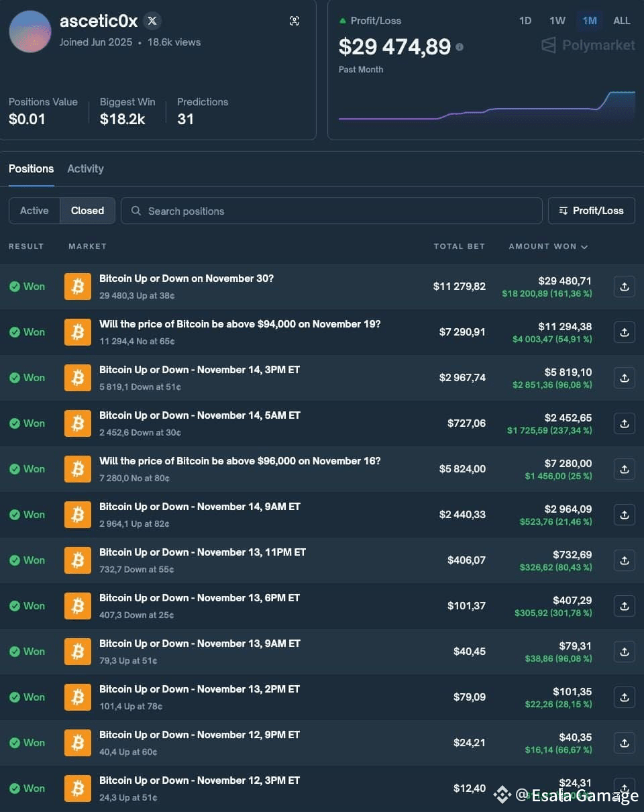Open Bitcoin logo of November 14, 5AM ET market
The width and height of the screenshot is (644, 812).
78,423
